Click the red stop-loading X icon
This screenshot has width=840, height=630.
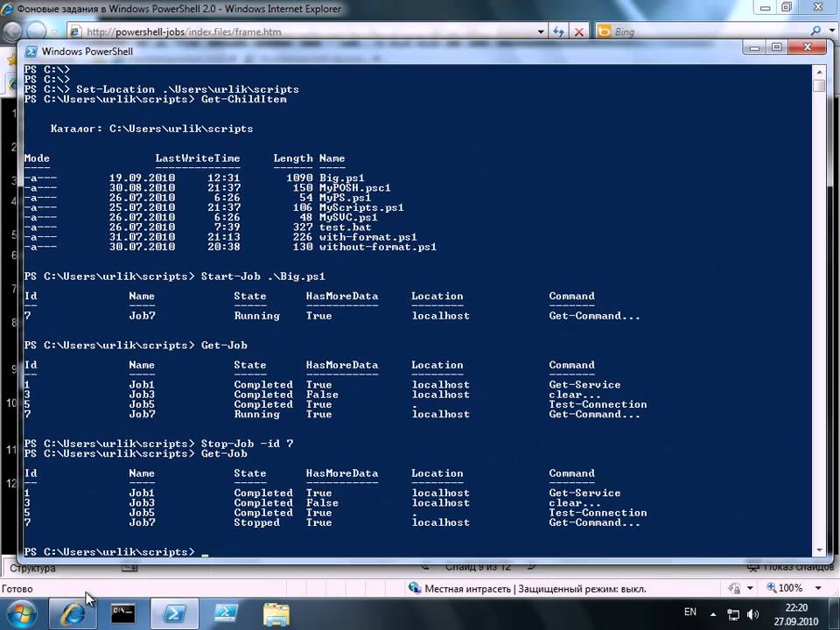click(579, 32)
